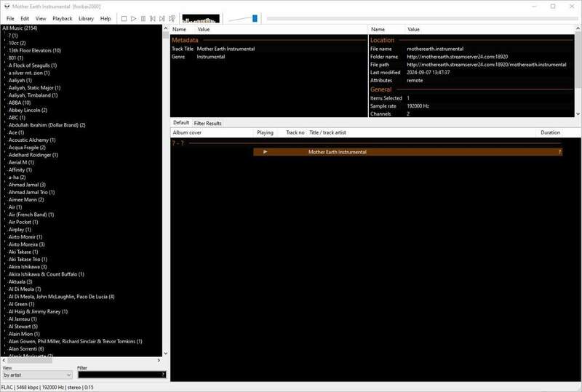Image resolution: width=582 pixels, height=392 pixels.
Task: Click the filter help question mark
Action: (x=162, y=375)
